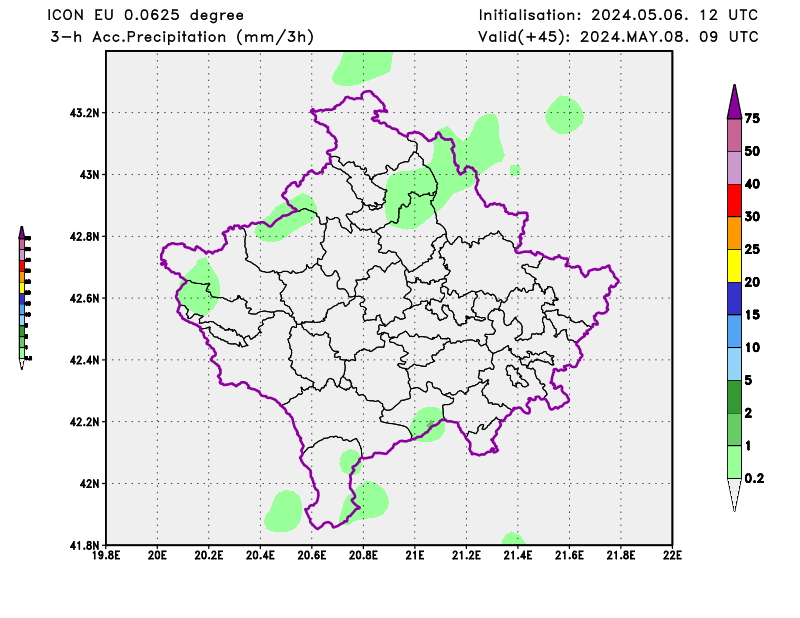Screen dimensions: 800x618
Task: Click the 20.4E longitude label
Action: pos(260,555)
